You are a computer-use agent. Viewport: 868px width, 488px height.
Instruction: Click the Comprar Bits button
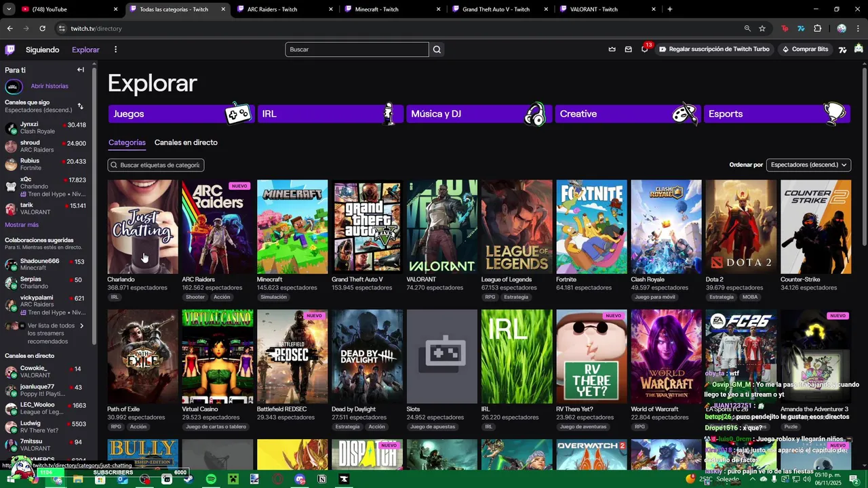[x=805, y=49]
